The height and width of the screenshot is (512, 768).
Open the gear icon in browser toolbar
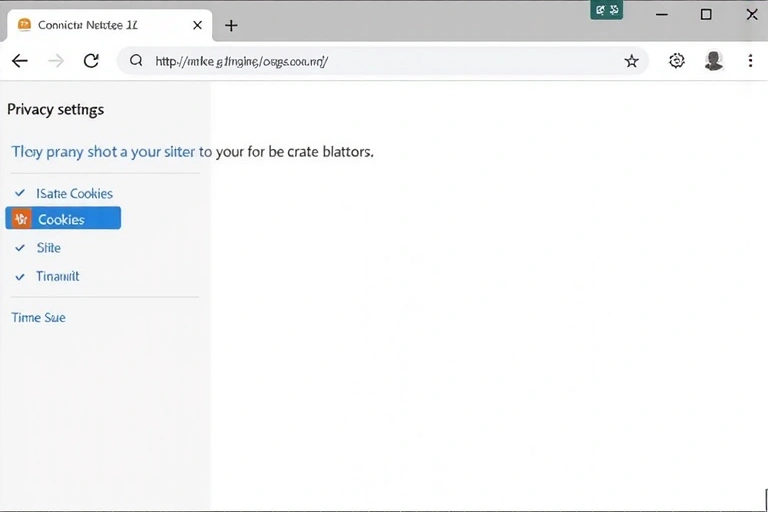coord(677,61)
